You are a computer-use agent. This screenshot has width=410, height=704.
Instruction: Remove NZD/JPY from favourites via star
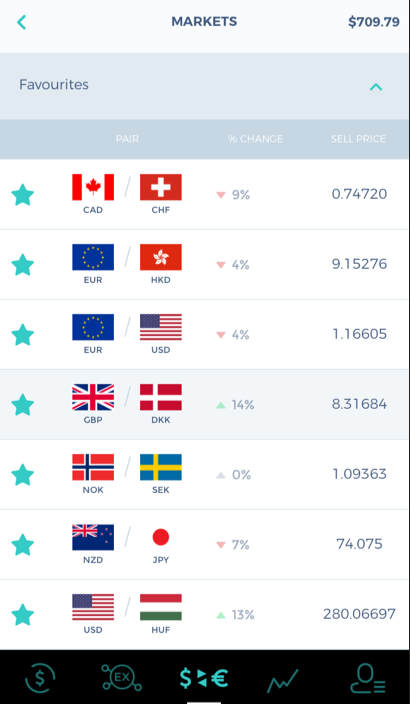tap(22, 545)
